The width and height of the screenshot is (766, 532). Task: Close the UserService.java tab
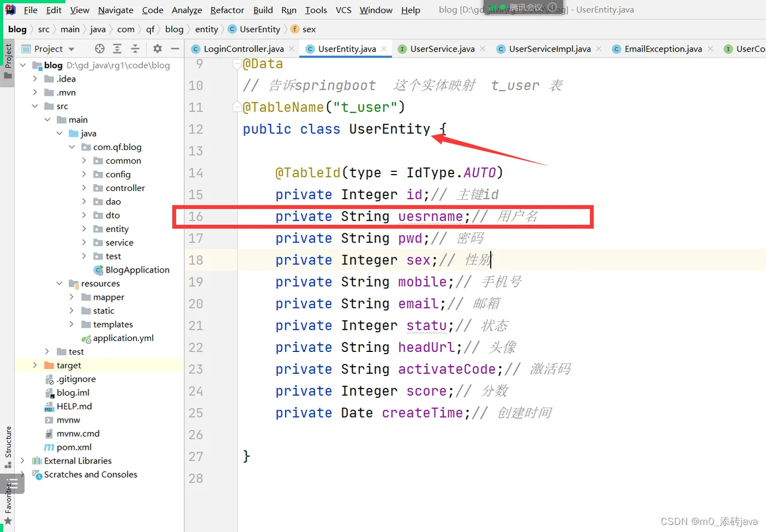pyautogui.click(x=483, y=49)
